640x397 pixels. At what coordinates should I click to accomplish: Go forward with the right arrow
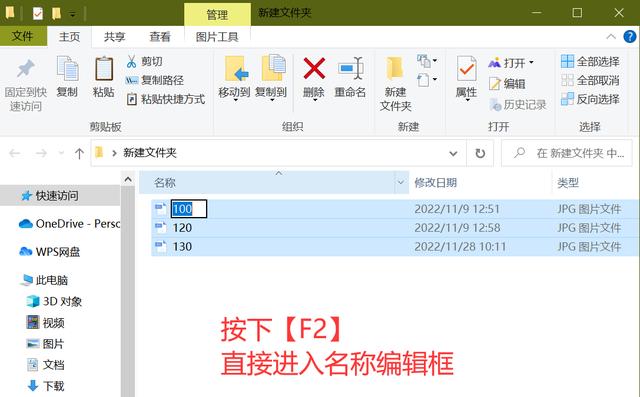coord(41,153)
